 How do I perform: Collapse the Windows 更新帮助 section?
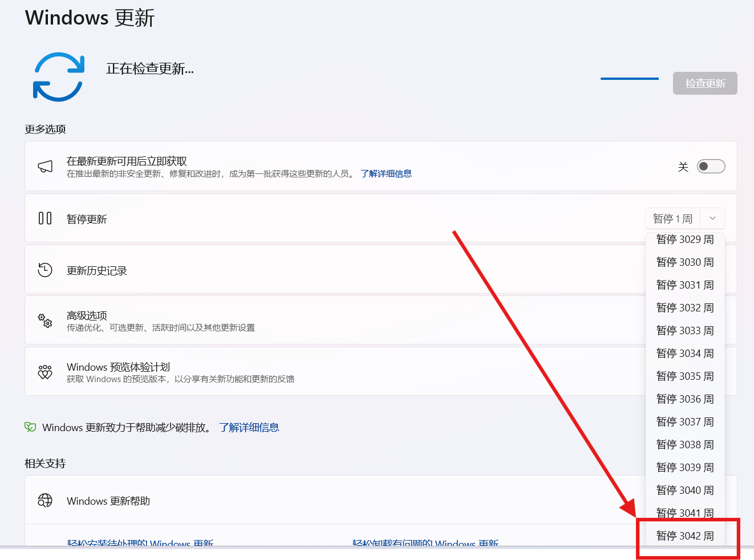pos(381,500)
